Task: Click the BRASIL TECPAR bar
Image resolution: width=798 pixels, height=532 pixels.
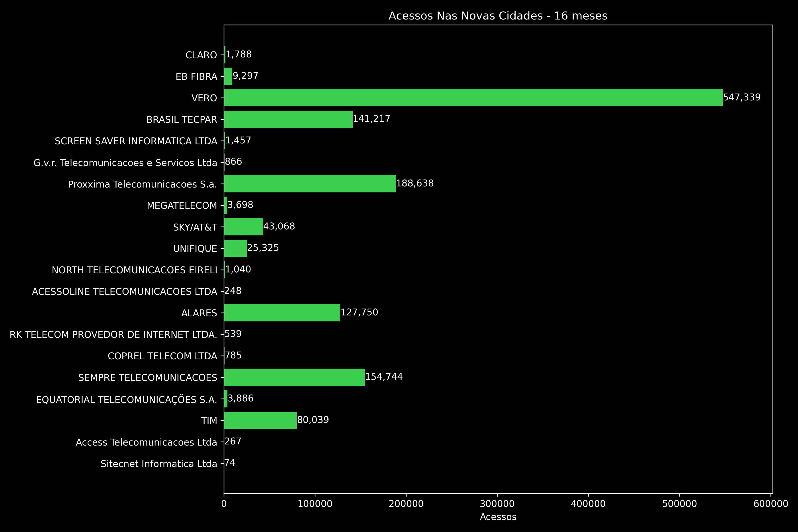Action: tap(288, 119)
